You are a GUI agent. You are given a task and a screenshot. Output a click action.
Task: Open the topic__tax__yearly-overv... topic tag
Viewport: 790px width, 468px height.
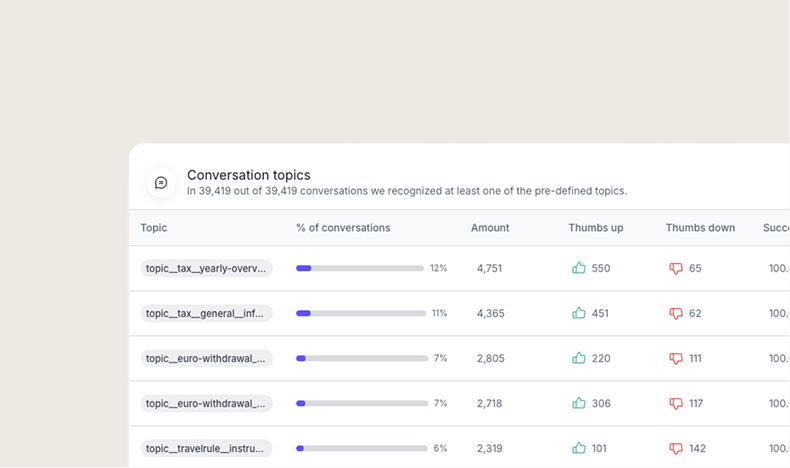click(x=206, y=268)
